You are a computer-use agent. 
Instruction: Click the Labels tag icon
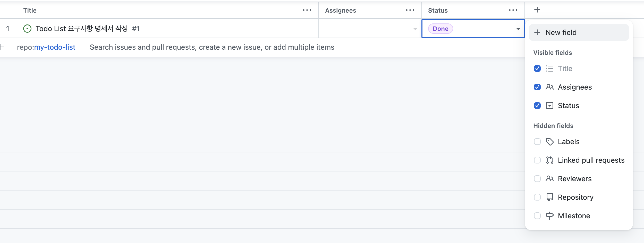(550, 142)
